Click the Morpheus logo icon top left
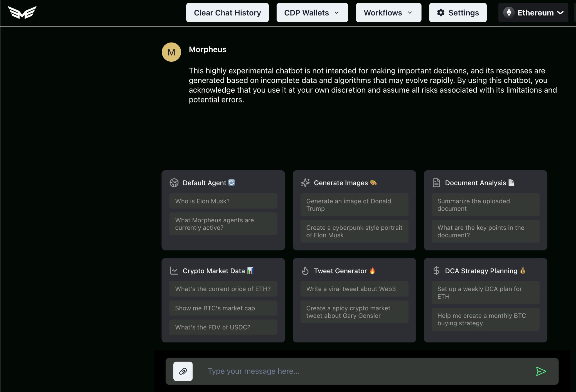Viewport: 576px width, 392px height. click(x=22, y=12)
